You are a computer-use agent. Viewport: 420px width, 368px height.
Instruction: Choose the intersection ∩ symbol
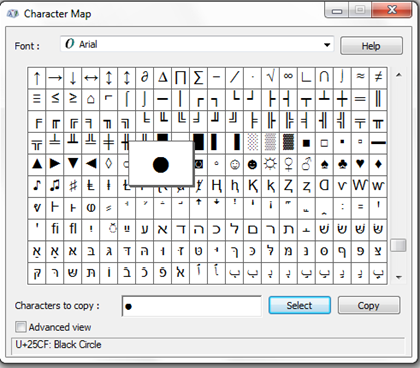[324, 78]
